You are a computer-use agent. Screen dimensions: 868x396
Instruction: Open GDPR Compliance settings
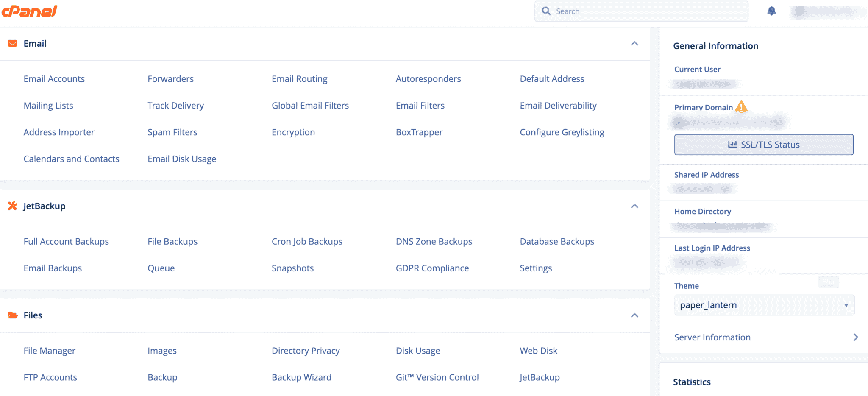(x=432, y=268)
